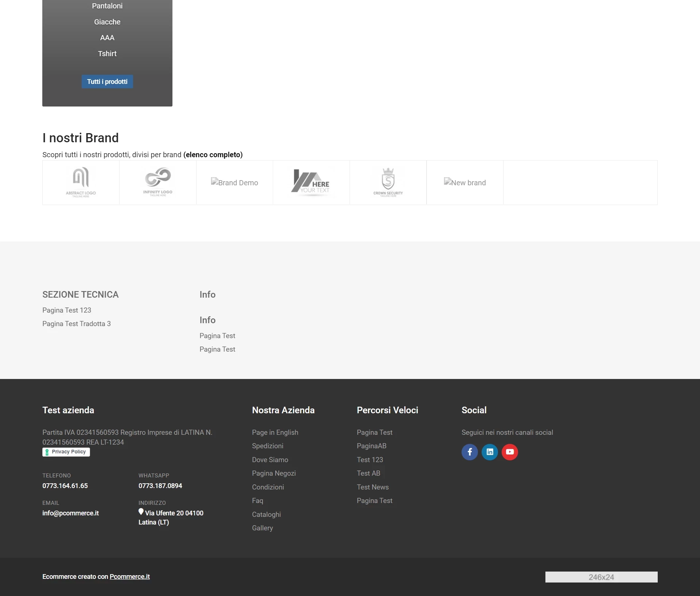The height and width of the screenshot is (596, 700).
Task: Open the LinkedIn social icon
Action: [x=490, y=452]
